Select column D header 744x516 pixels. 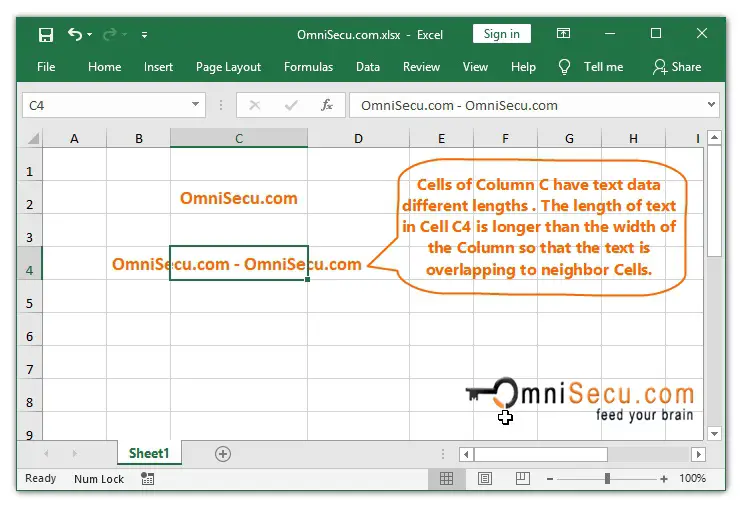[x=358, y=139]
